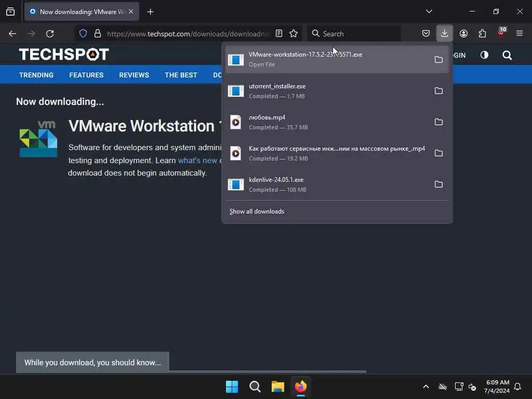Open the Firefox hamburger application menu
Image resolution: width=532 pixels, height=399 pixels.
click(x=520, y=33)
